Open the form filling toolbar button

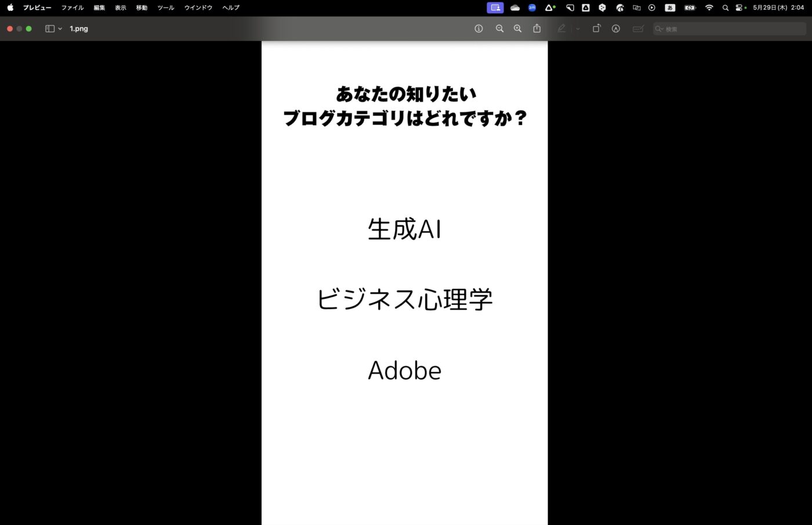point(638,28)
